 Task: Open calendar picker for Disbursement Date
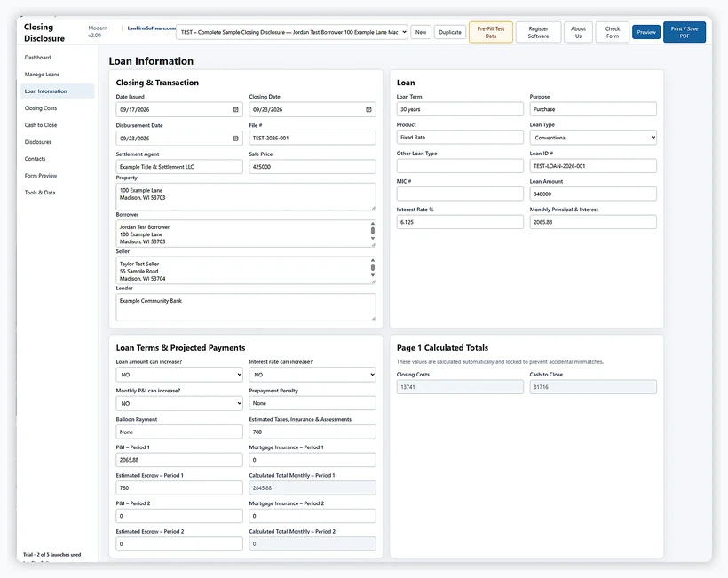point(235,139)
